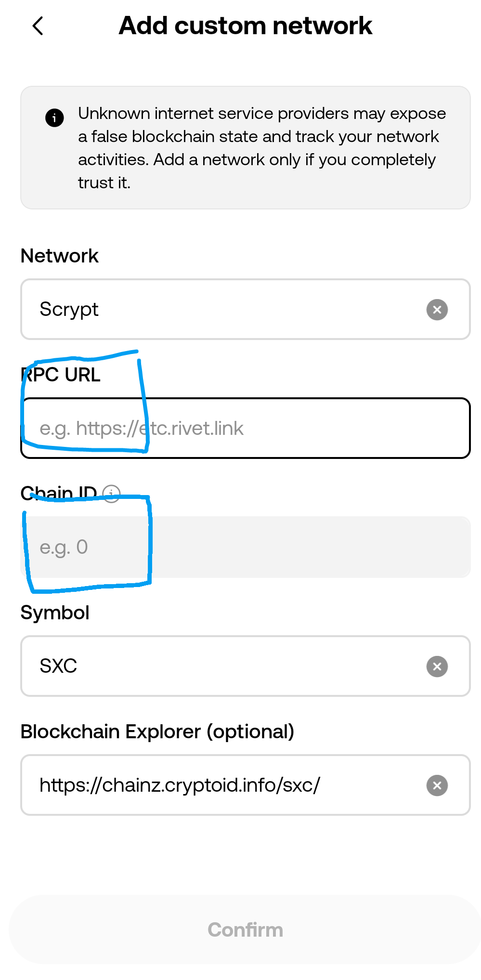481x980 pixels.
Task: Click the Add custom network title
Action: pyautogui.click(x=246, y=26)
